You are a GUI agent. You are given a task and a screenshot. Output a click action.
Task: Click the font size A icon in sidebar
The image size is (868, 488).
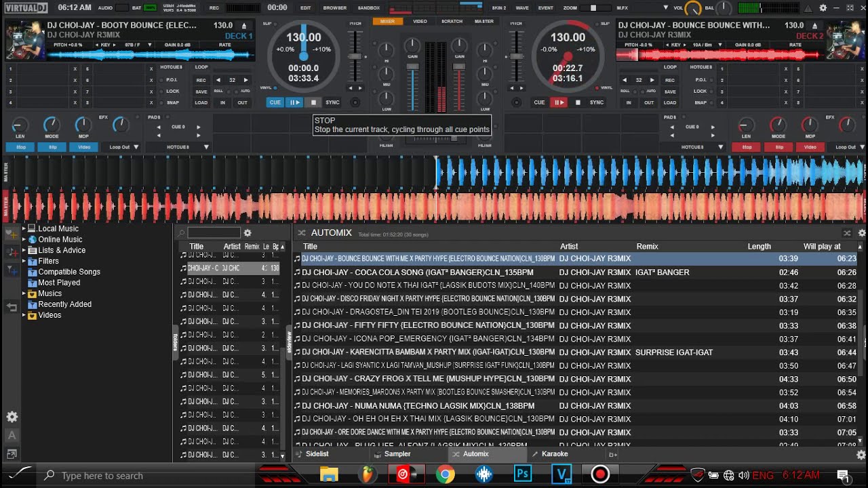pyautogui.click(x=12, y=436)
